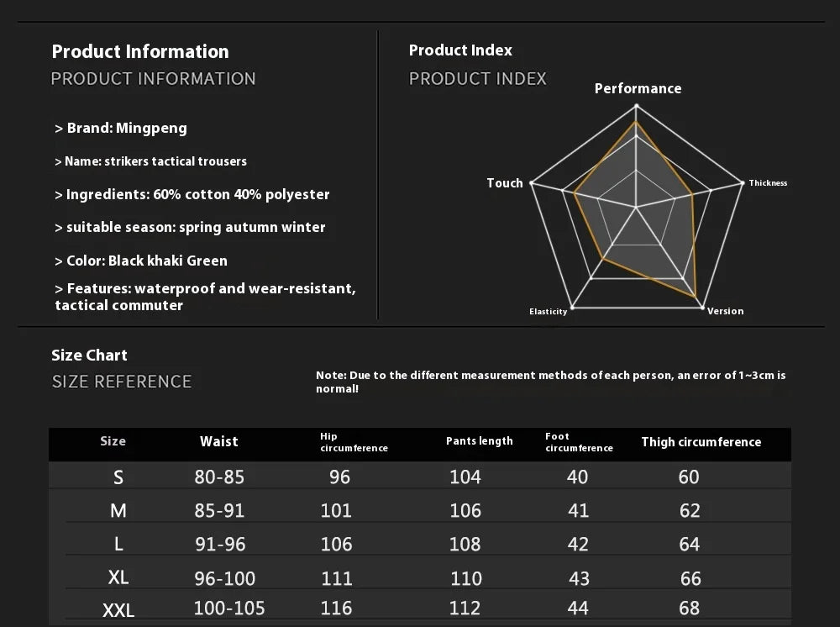Click the measurement error note text
840x627 pixels.
pos(550,382)
